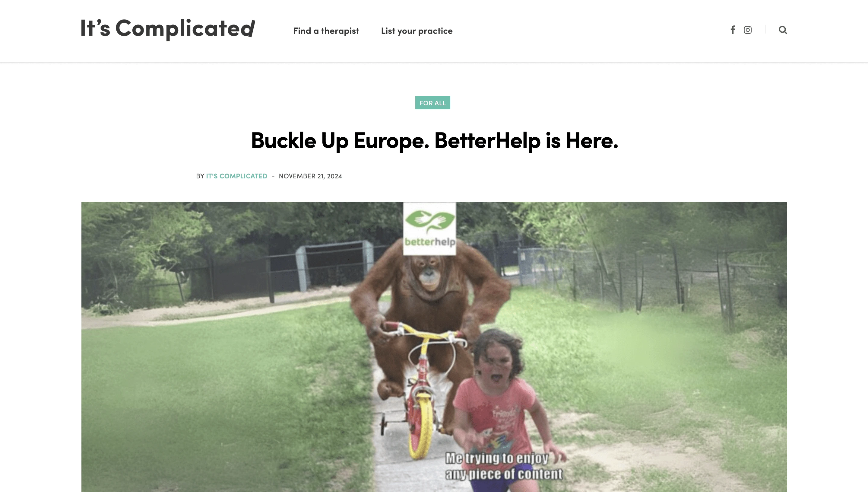Viewport: 868px width, 492px height.
Task: Click the Buckle Up Europe headline
Action: pos(435,140)
